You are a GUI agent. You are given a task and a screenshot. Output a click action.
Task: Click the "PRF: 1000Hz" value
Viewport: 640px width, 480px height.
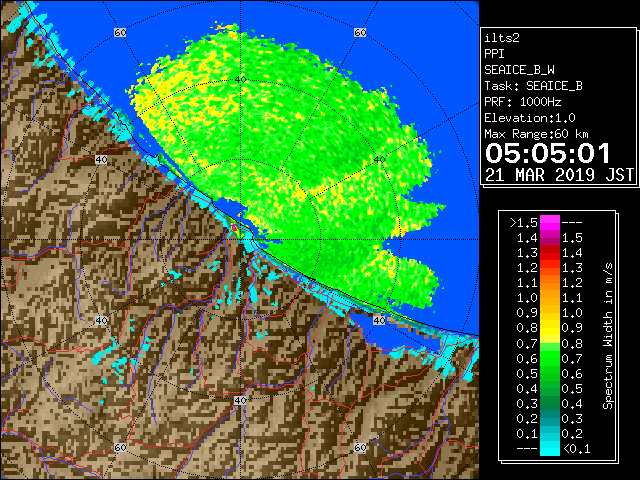click(x=523, y=102)
